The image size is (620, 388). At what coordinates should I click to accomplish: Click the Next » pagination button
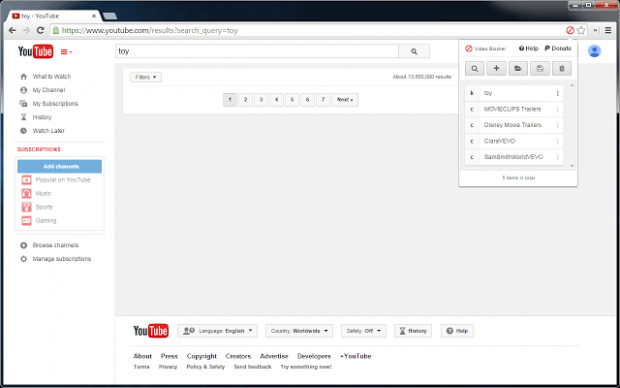tap(345, 100)
